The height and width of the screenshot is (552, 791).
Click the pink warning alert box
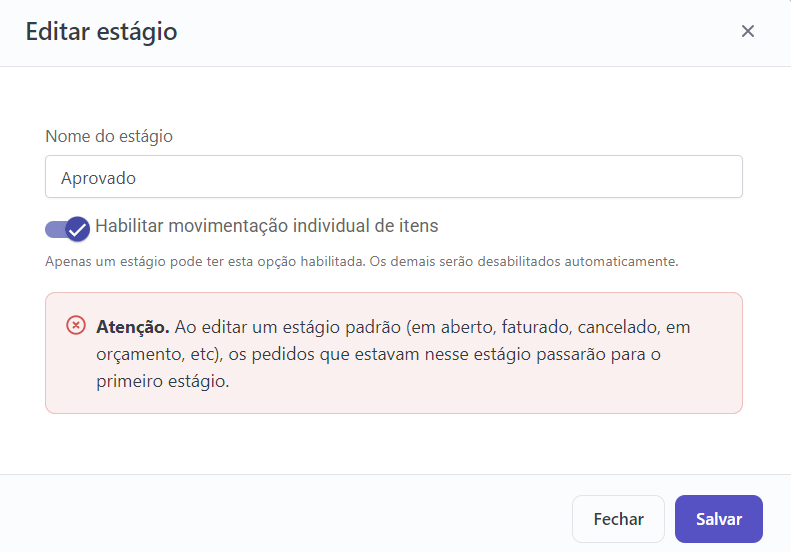(393, 353)
